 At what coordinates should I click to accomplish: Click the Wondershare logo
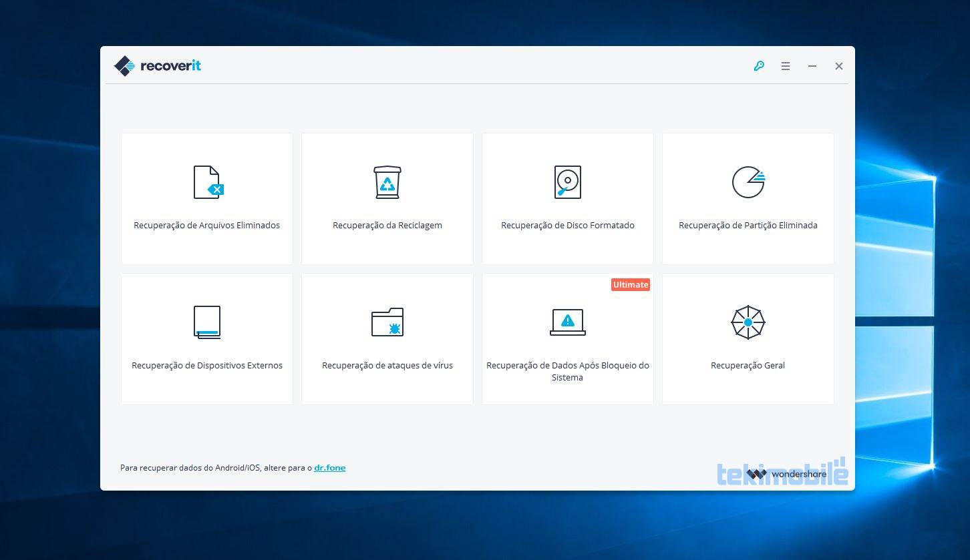pyautogui.click(x=786, y=475)
